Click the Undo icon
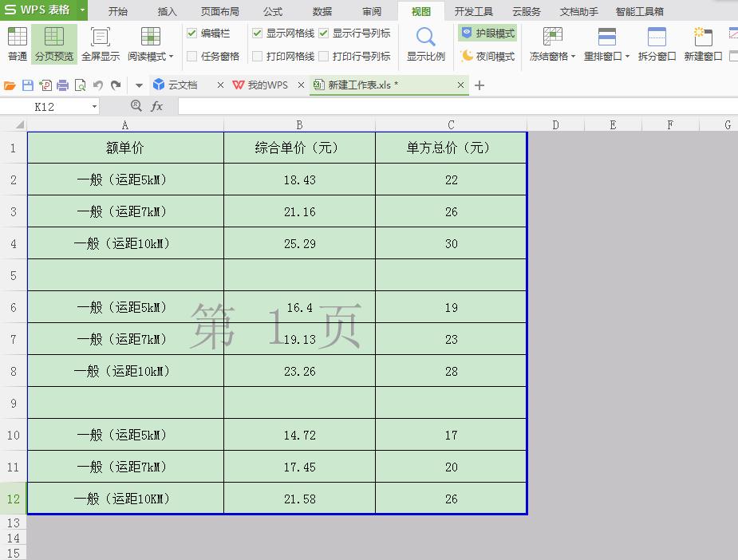The height and width of the screenshot is (560, 738). pyautogui.click(x=99, y=84)
